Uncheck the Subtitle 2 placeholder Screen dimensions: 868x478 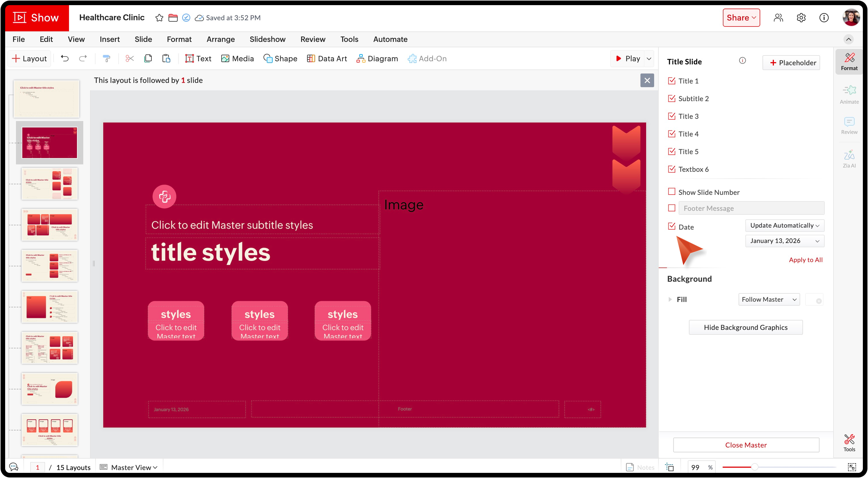pos(672,99)
